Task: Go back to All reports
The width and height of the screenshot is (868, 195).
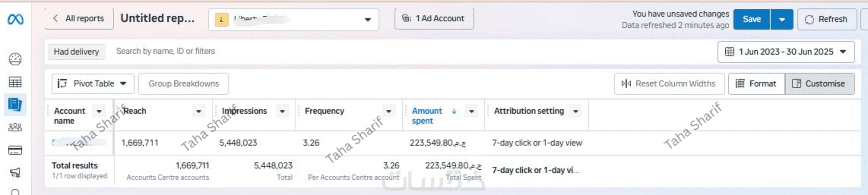Action: click(79, 19)
